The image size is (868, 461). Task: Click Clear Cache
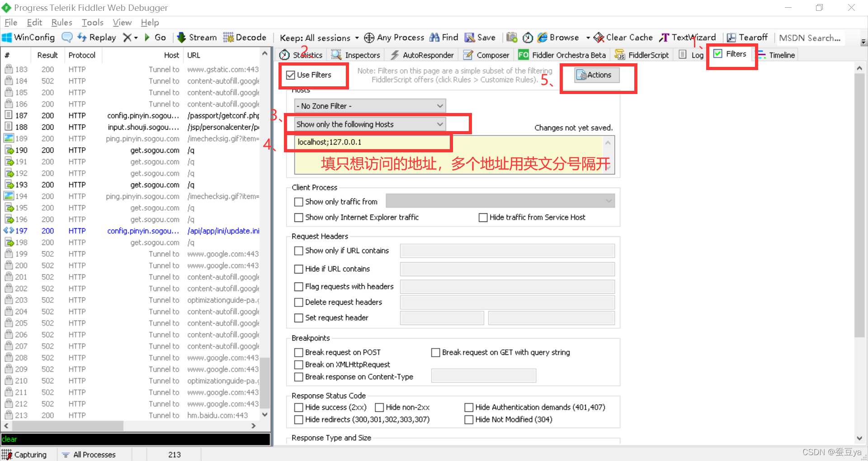pyautogui.click(x=623, y=38)
